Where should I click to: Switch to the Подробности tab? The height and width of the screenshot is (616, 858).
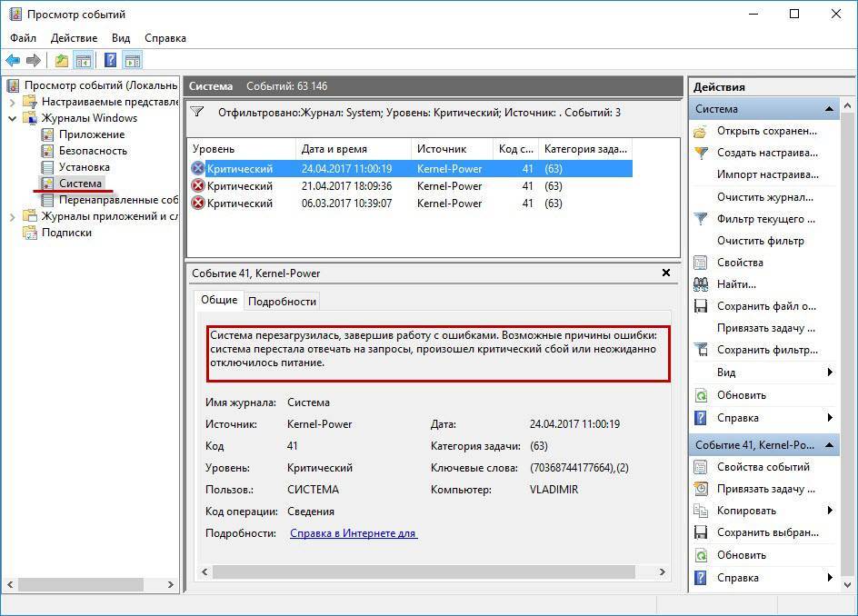pyautogui.click(x=282, y=302)
